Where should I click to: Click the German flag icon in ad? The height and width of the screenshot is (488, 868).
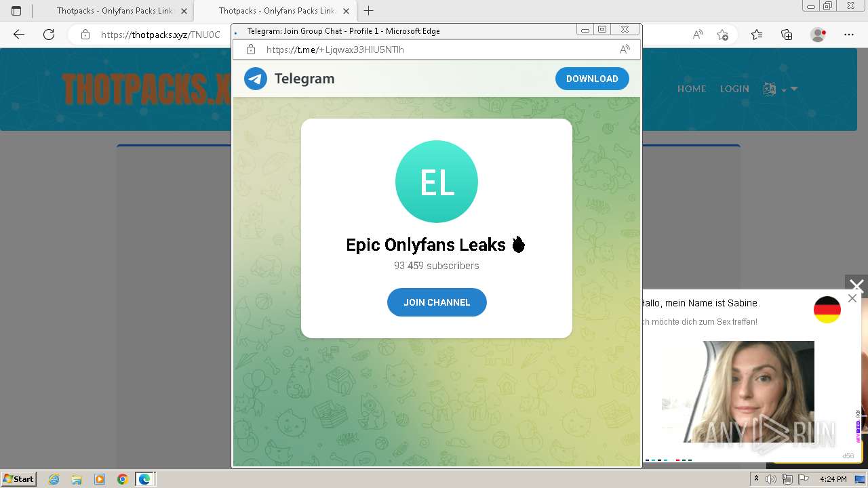click(x=827, y=310)
